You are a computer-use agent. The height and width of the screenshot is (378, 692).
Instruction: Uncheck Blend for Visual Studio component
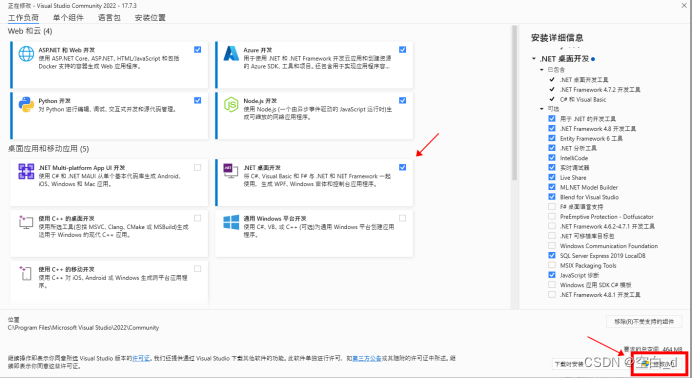(552, 197)
